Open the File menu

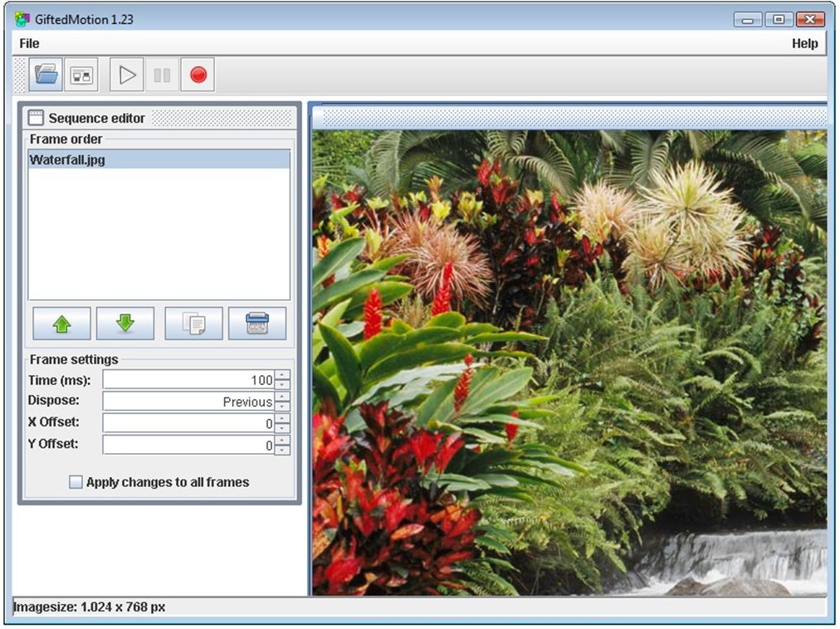[28, 43]
